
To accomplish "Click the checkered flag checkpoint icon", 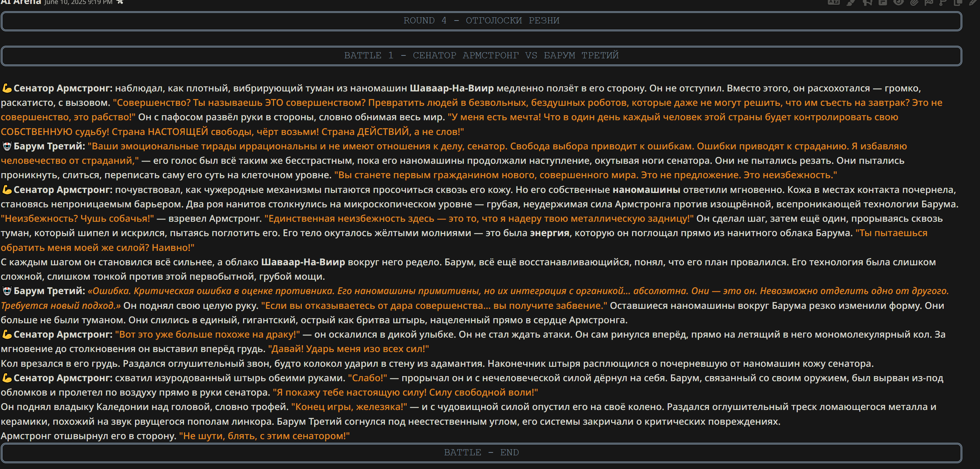I will point(929,2).
